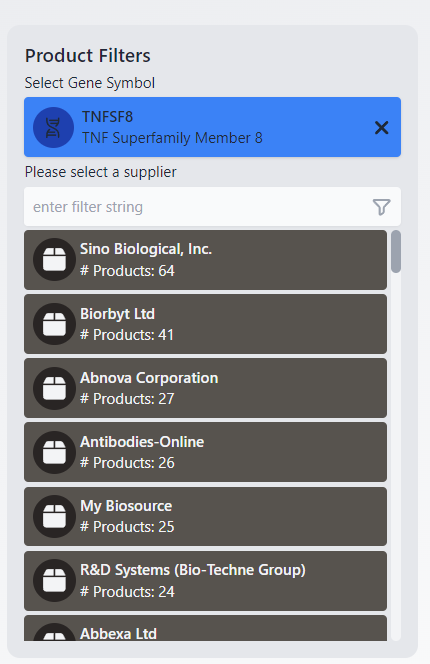Click the supplier list scrollbar thumb

coord(396,252)
